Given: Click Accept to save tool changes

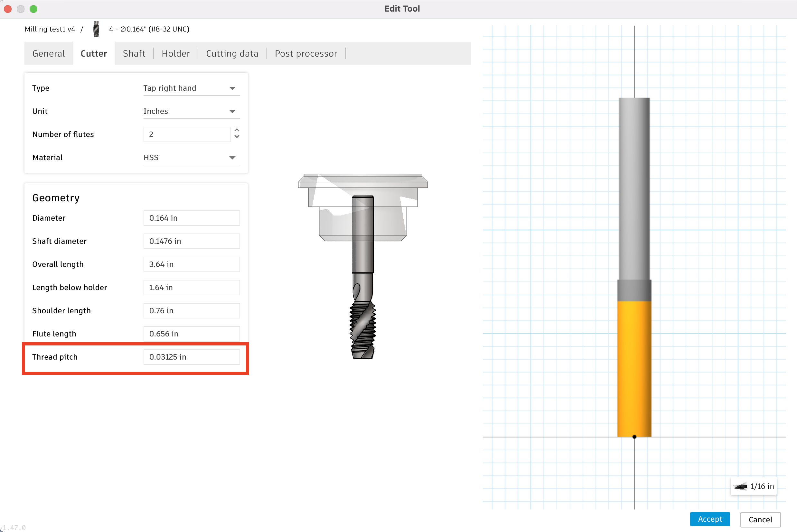Looking at the screenshot, I should (710, 519).
